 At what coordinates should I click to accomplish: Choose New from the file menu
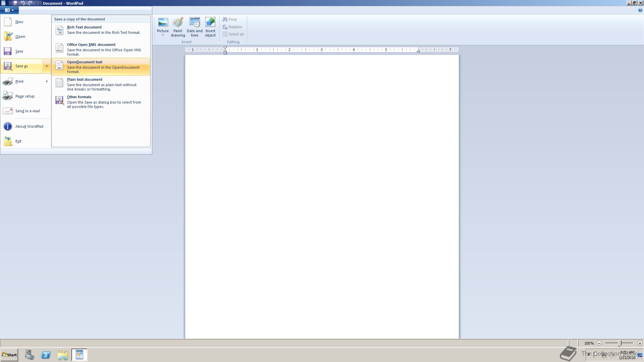point(25,22)
